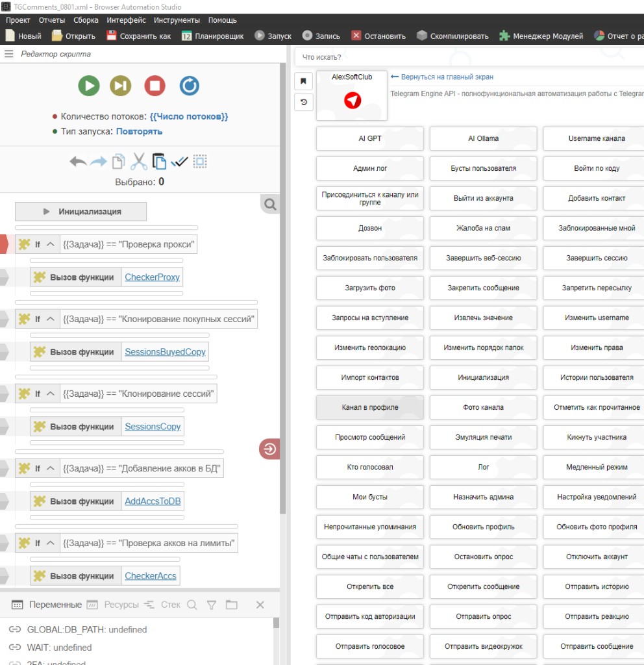Screen dimensions: 644x665
Task: Expand the Инициализация section
Action: (80, 211)
